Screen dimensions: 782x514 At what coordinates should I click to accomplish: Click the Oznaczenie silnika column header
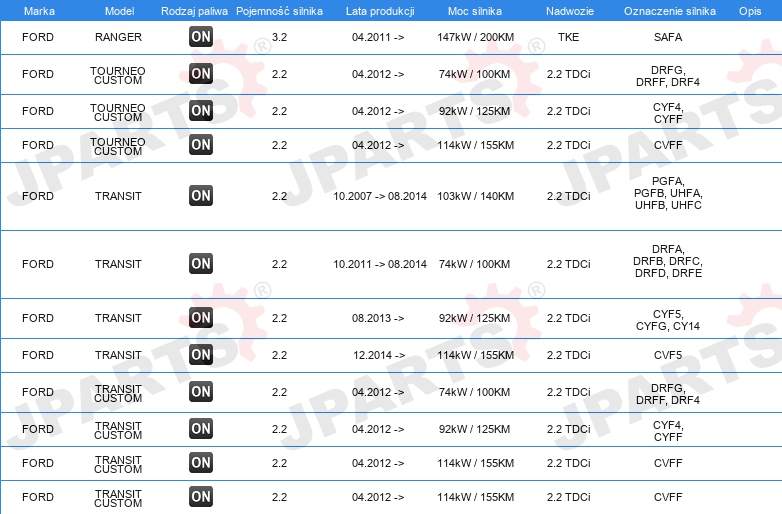(x=670, y=11)
